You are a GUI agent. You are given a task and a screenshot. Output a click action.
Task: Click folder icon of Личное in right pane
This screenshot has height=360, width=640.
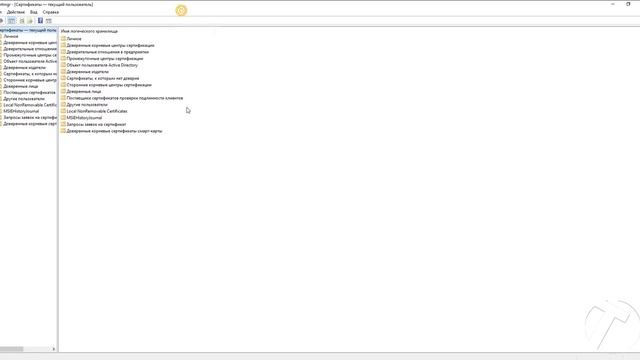click(x=63, y=38)
